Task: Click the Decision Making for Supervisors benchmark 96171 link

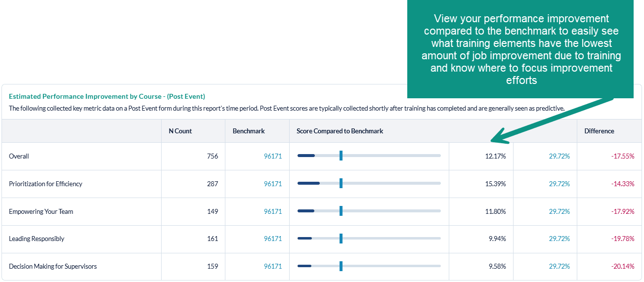Action: [x=273, y=266]
